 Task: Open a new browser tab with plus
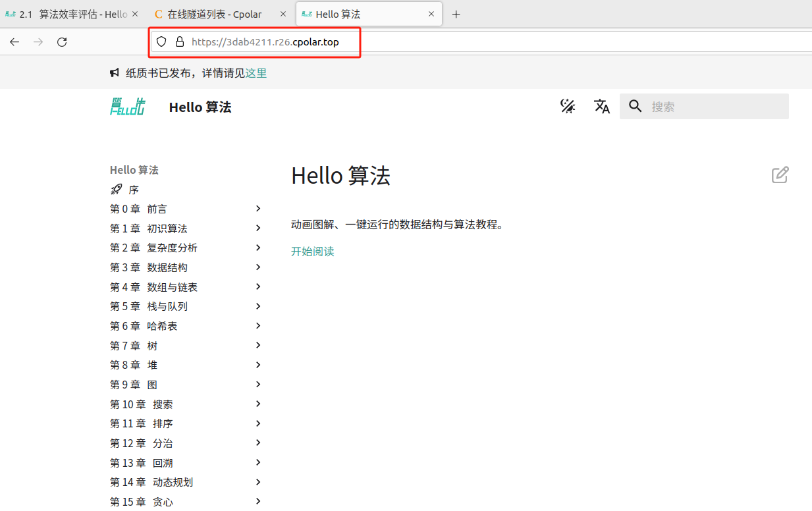coord(456,14)
